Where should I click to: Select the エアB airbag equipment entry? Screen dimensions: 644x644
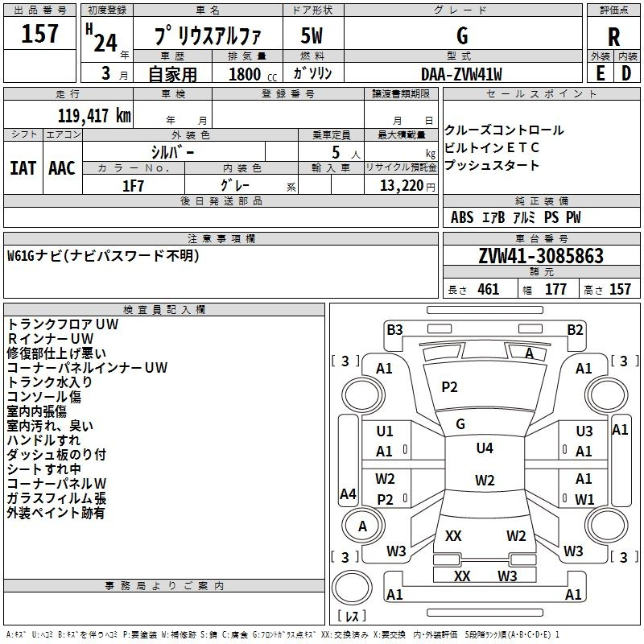coord(493,217)
